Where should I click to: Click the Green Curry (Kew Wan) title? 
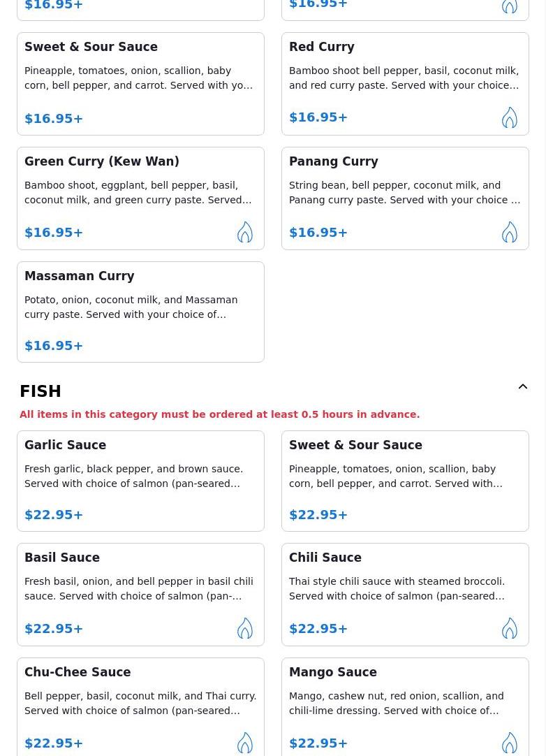(x=102, y=161)
